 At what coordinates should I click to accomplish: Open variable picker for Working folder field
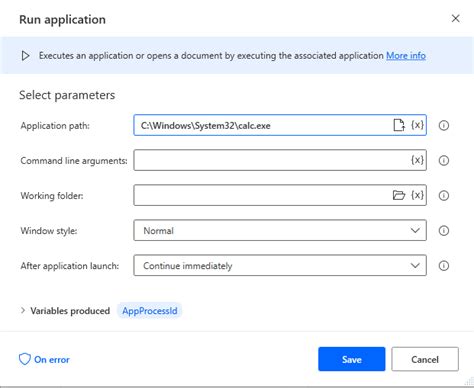point(417,195)
